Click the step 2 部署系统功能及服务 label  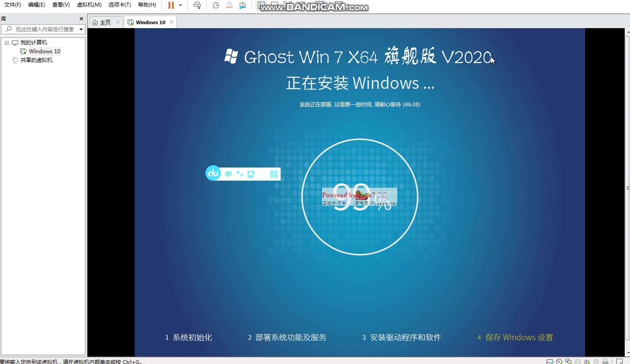tap(287, 338)
